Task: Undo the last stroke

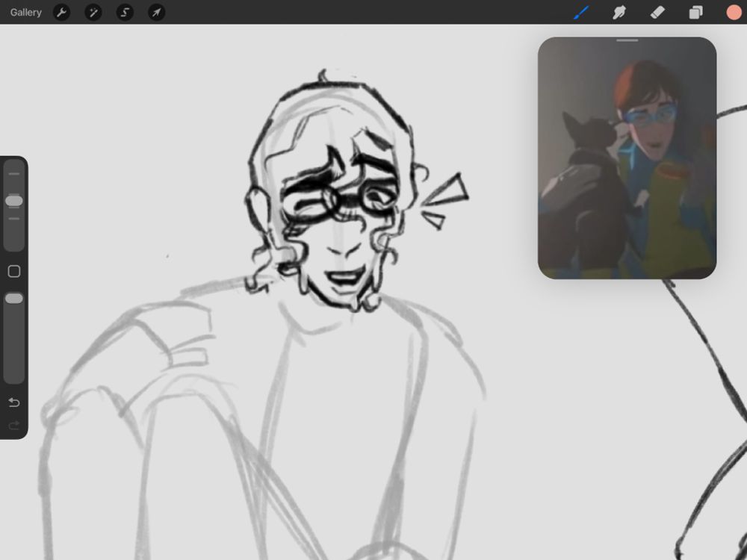Action: [x=13, y=403]
